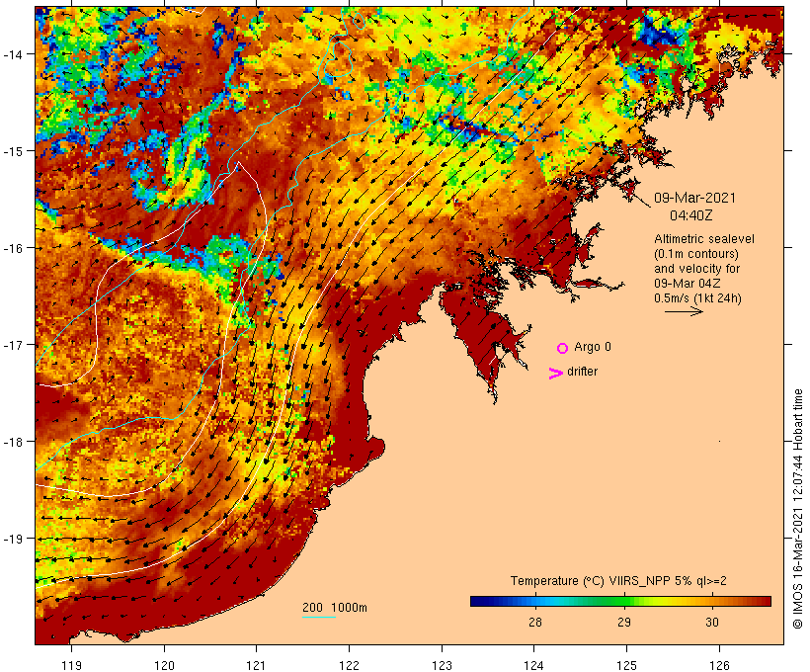Click the 'drifter' legend label

(582, 372)
